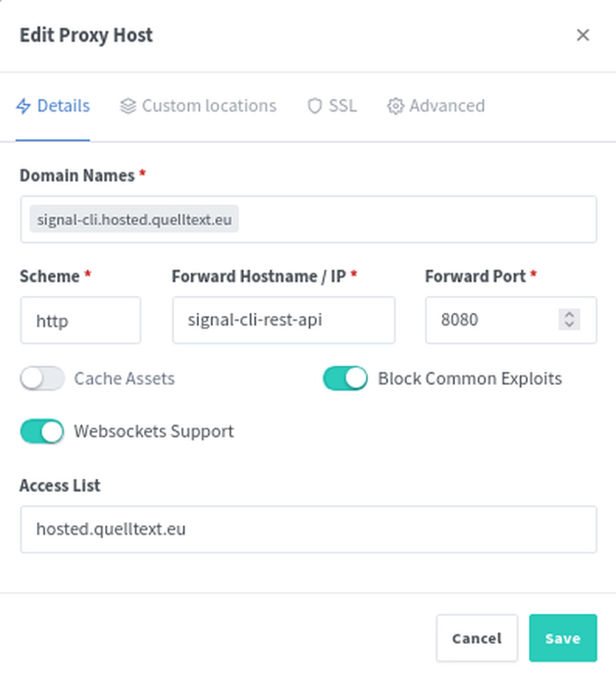
Task: Switch to the Custom locations tab
Action: [198, 106]
